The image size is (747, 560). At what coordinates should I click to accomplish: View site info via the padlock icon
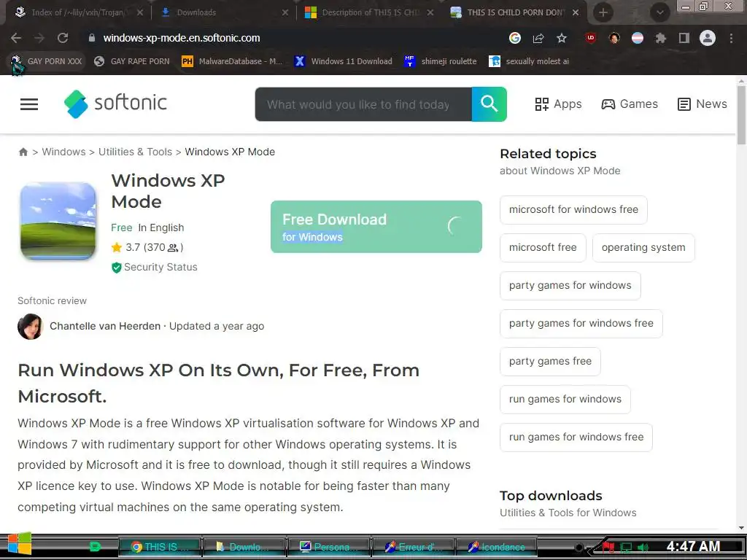point(91,38)
